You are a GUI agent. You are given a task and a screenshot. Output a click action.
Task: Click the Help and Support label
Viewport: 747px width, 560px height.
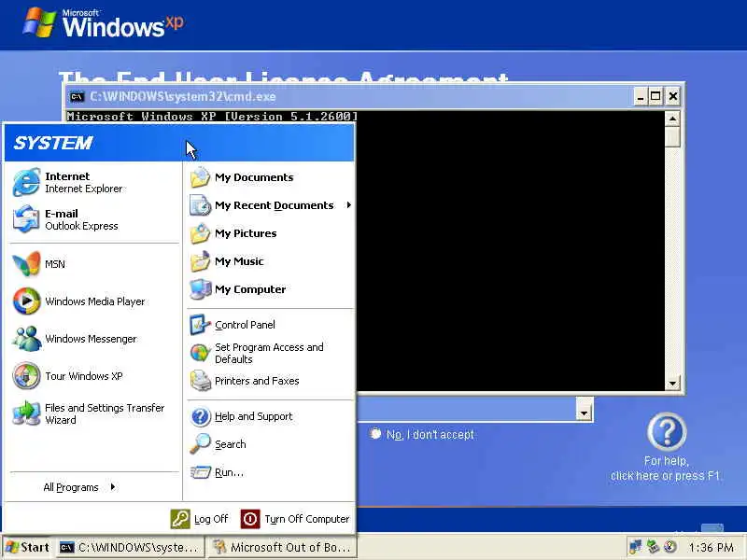point(253,416)
